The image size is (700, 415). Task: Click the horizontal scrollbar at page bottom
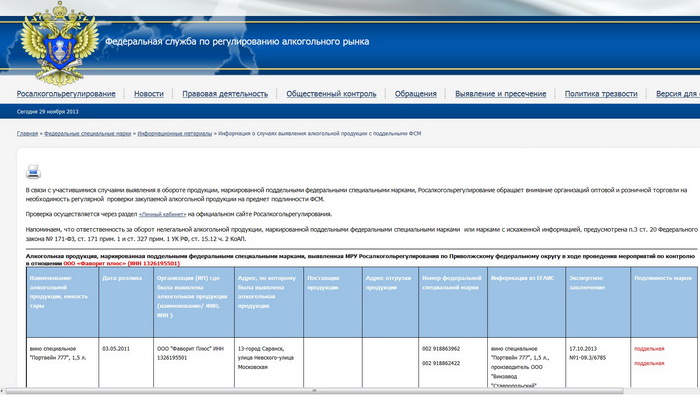tap(314, 391)
